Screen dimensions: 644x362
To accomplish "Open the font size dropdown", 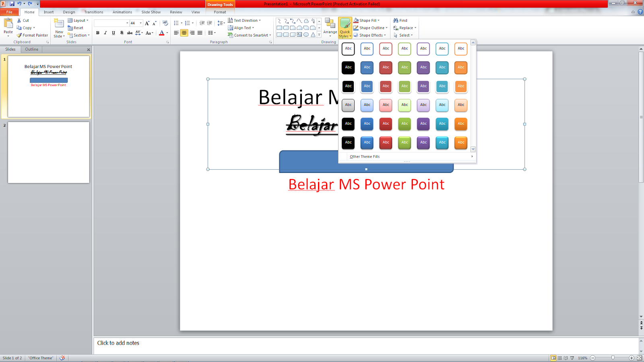I will [140, 23].
